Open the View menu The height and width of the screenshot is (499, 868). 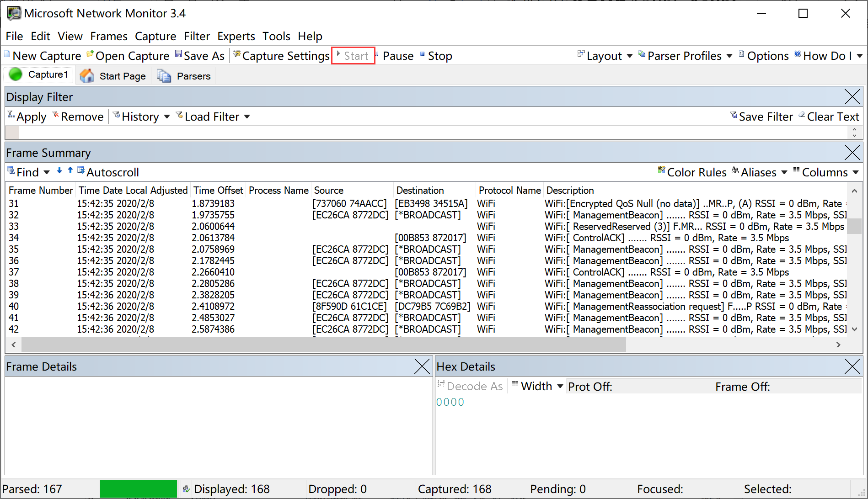point(70,36)
